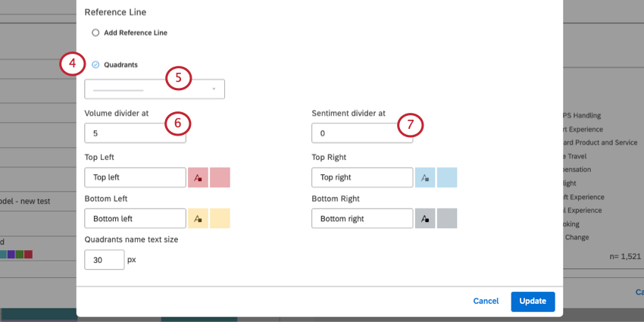
Task: Focus the Bottom Left name field
Action: click(135, 218)
